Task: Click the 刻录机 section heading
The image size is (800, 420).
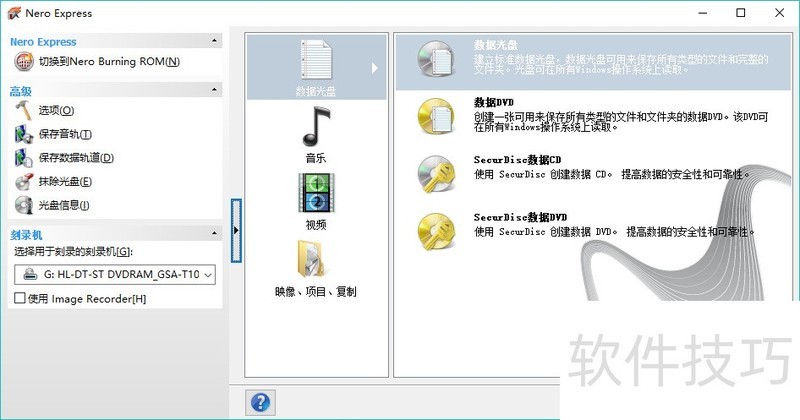Action: click(26, 235)
